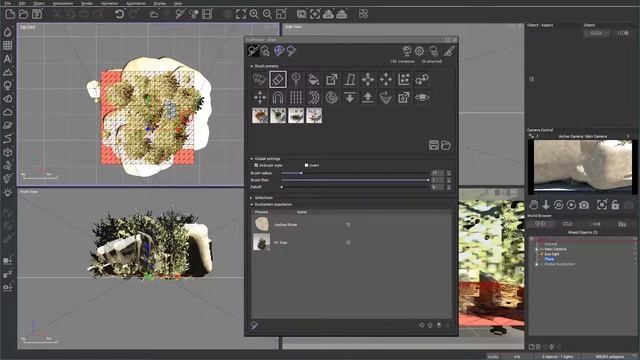Click the paintbrush icon at dialog top right
Image resolution: width=640 pixels, height=360 pixels.
coord(449,51)
